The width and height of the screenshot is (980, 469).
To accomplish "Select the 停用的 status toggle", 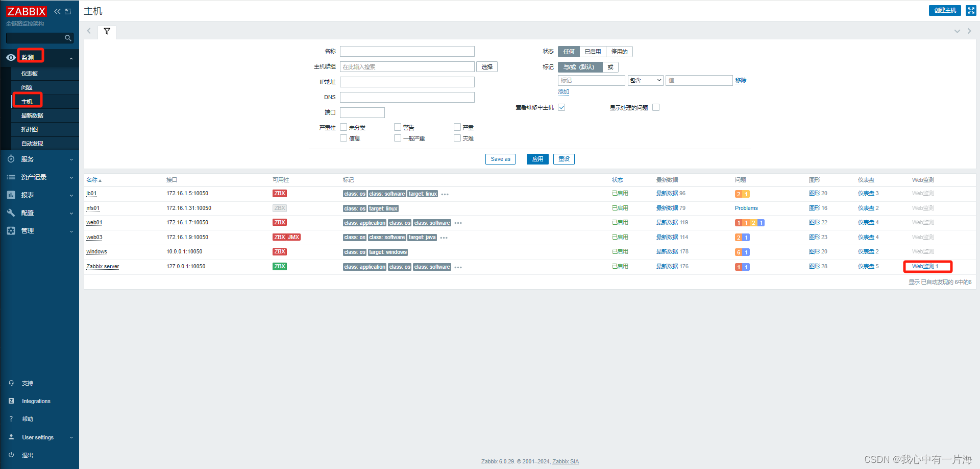I will (x=619, y=52).
